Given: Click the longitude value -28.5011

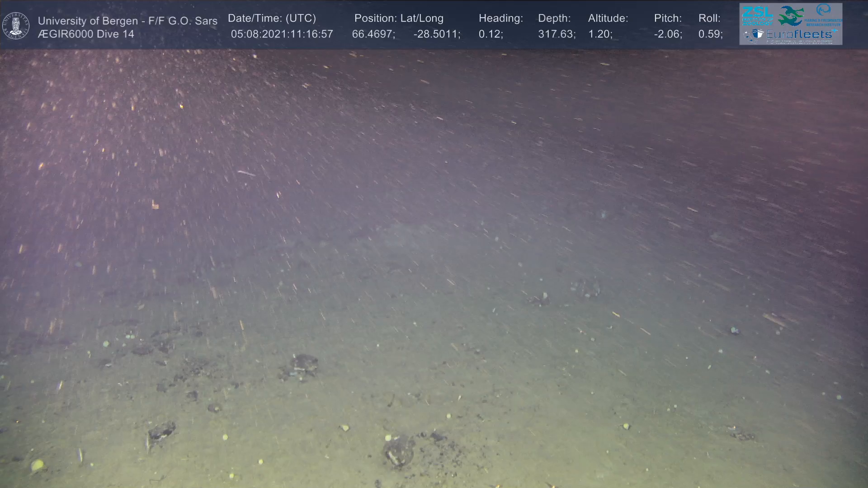Looking at the screenshot, I should [x=437, y=34].
